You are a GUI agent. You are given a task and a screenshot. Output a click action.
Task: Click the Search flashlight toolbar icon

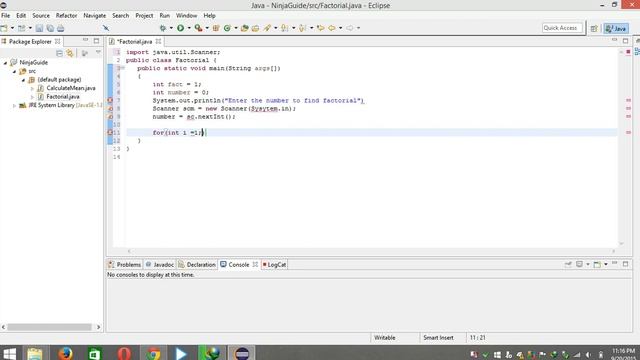267,28
